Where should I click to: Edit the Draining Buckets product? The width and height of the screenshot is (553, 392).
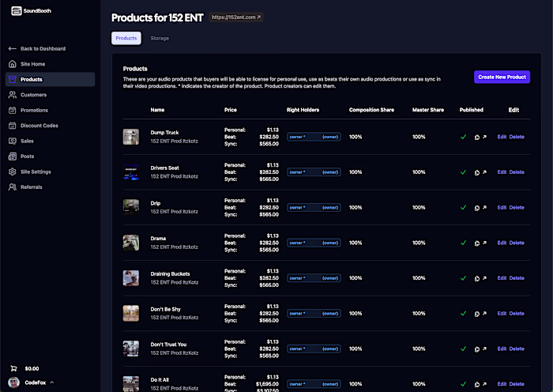point(502,278)
